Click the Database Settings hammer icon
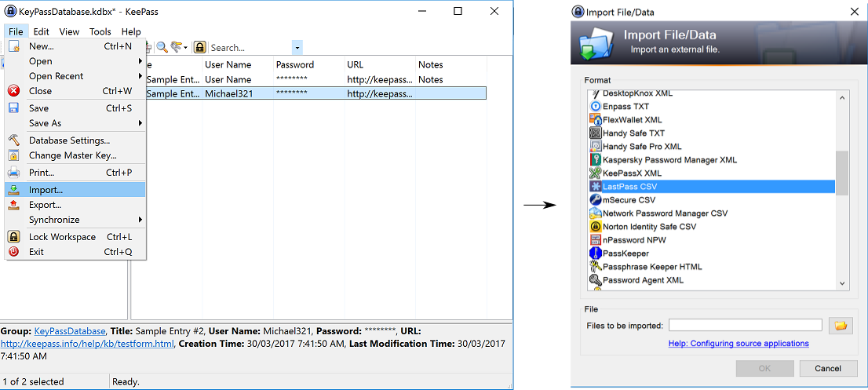The image size is (868, 390). pyautogui.click(x=14, y=140)
